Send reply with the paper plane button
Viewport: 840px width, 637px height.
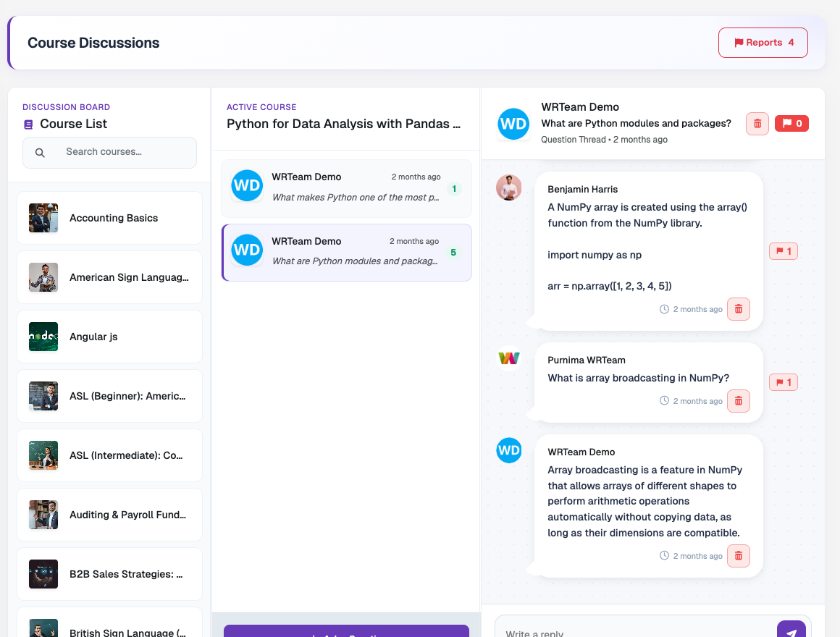coord(791,630)
